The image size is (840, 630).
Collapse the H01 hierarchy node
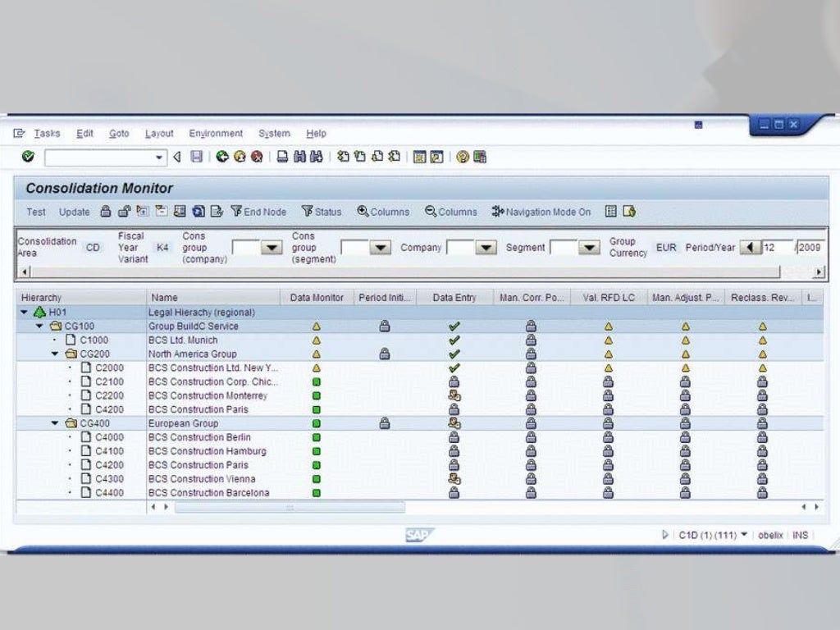pyautogui.click(x=24, y=312)
